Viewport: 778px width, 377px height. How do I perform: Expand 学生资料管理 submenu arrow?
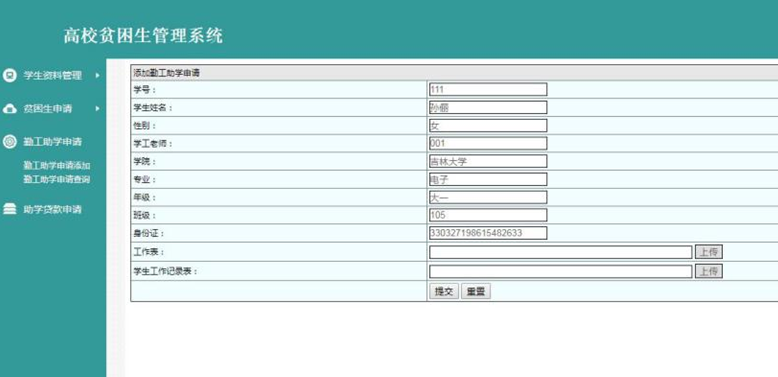point(97,75)
